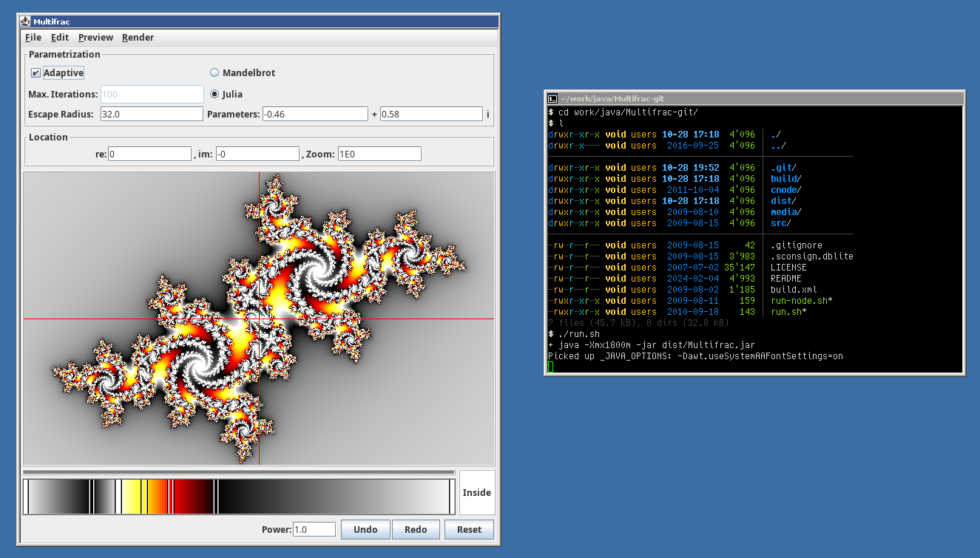Click the Julia fractal preview image
This screenshot has height=558, width=980.
pyautogui.click(x=258, y=319)
